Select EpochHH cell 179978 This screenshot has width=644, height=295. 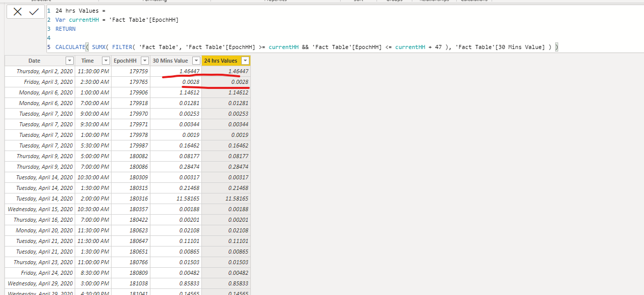(130, 135)
